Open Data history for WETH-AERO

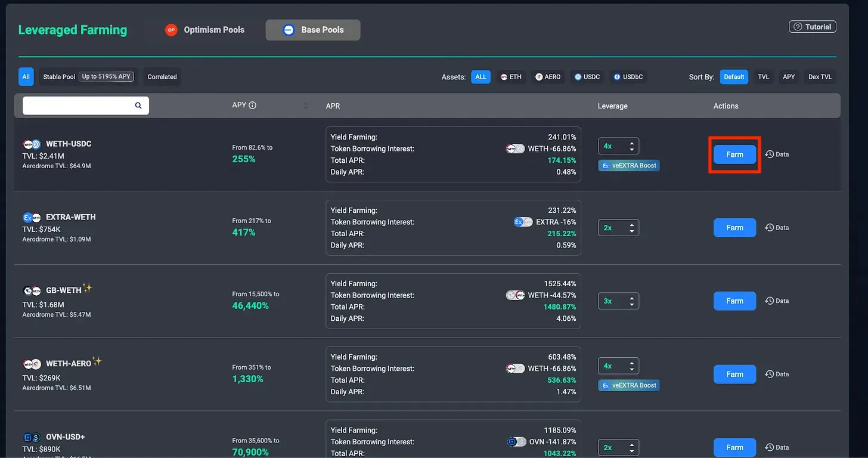(x=777, y=375)
